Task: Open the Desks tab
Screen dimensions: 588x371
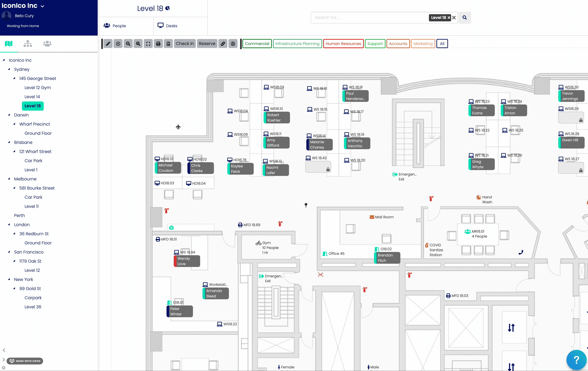Action: 180,26
